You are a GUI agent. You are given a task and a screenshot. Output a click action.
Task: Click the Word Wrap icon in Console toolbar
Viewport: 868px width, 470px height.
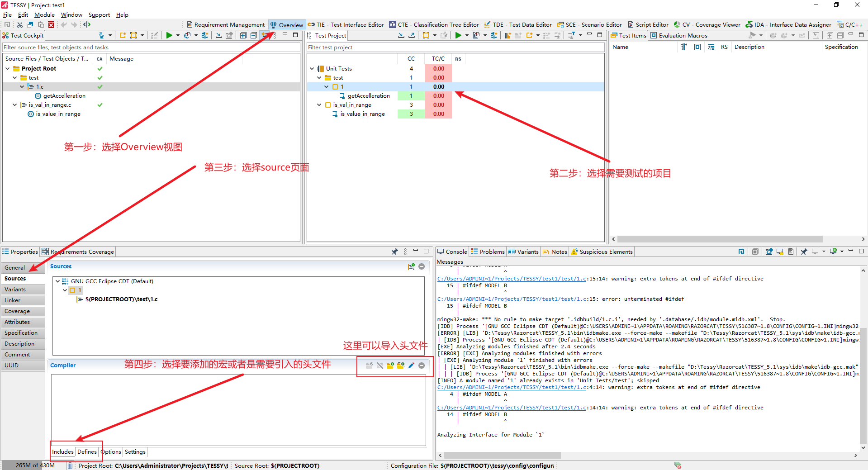(x=791, y=252)
